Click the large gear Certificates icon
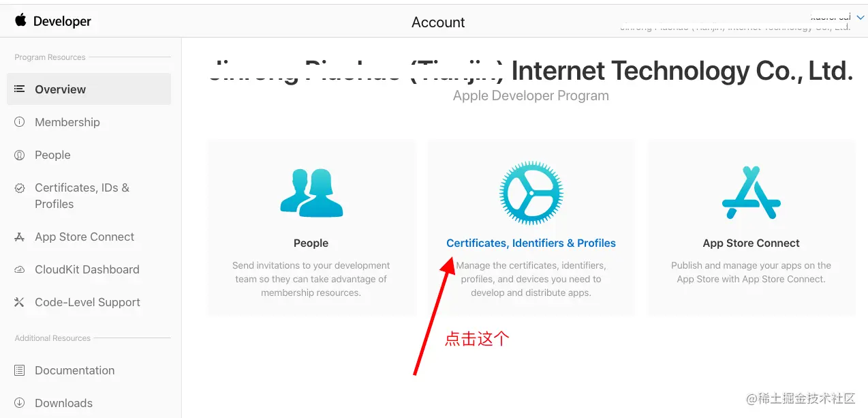868x418 pixels. [531, 194]
